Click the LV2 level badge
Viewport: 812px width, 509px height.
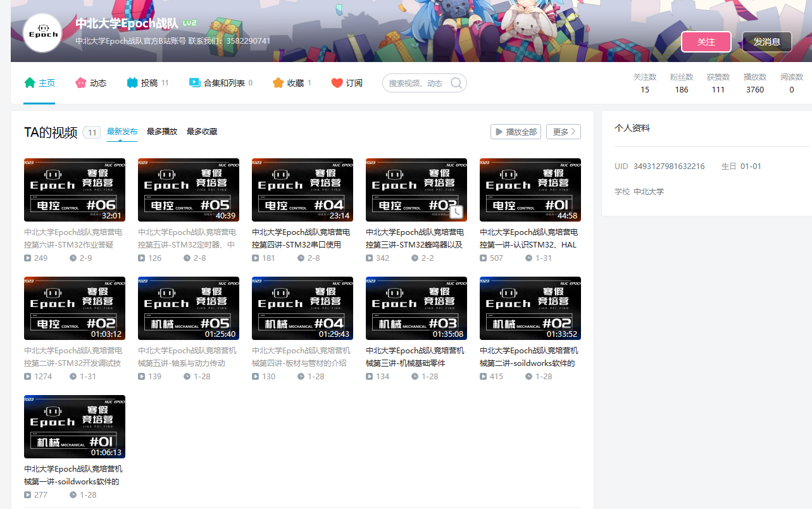pyautogui.click(x=189, y=23)
